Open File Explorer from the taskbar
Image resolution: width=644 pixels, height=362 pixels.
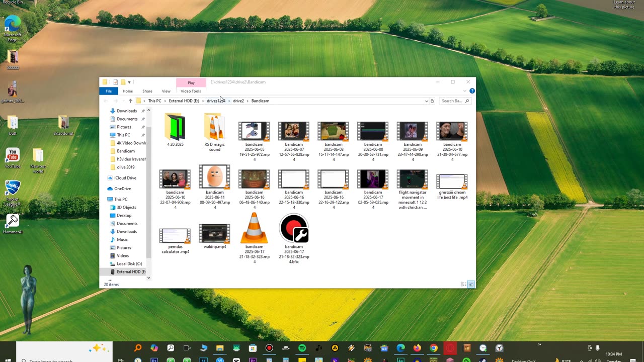pyautogui.click(x=220, y=348)
